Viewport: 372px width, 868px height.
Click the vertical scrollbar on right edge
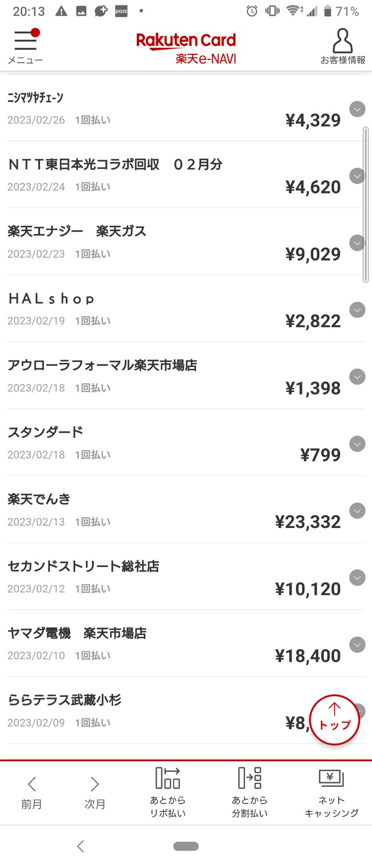point(366,204)
